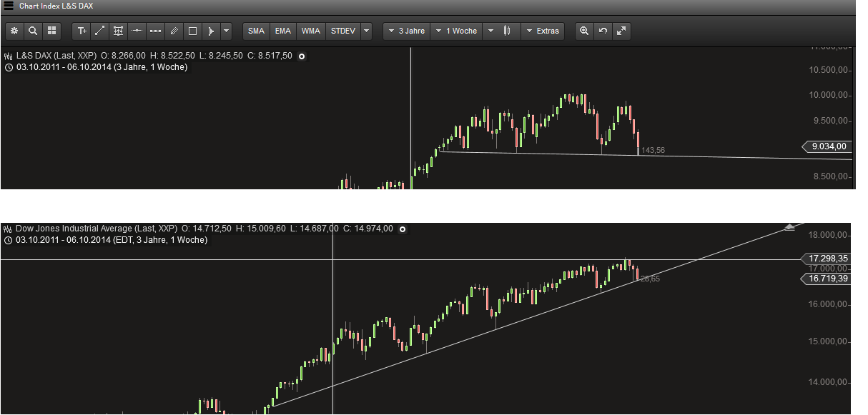Image resolution: width=868 pixels, height=415 pixels.
Task: Select the rectangle drawing tool
Action: point(193,31)
